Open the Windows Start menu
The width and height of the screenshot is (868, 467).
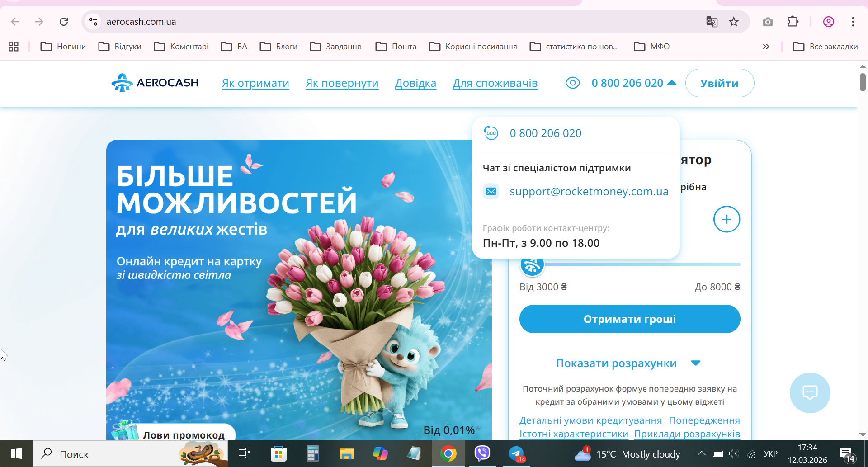pos(16,453)
